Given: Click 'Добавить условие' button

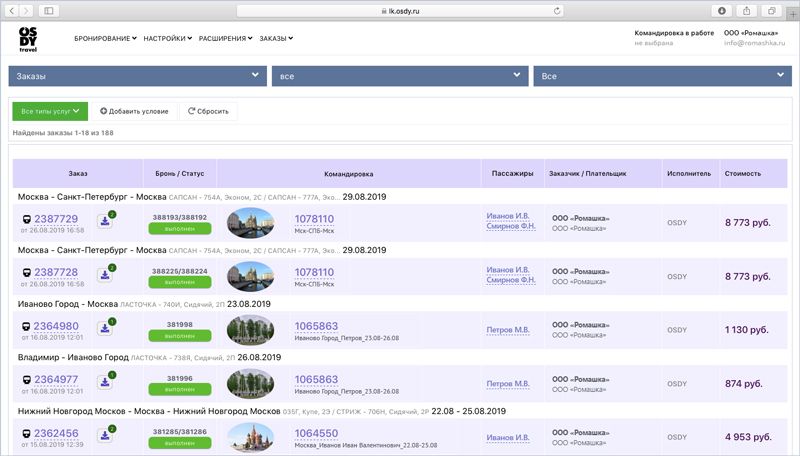Looking at the screenshot, I should click(134, 111).
